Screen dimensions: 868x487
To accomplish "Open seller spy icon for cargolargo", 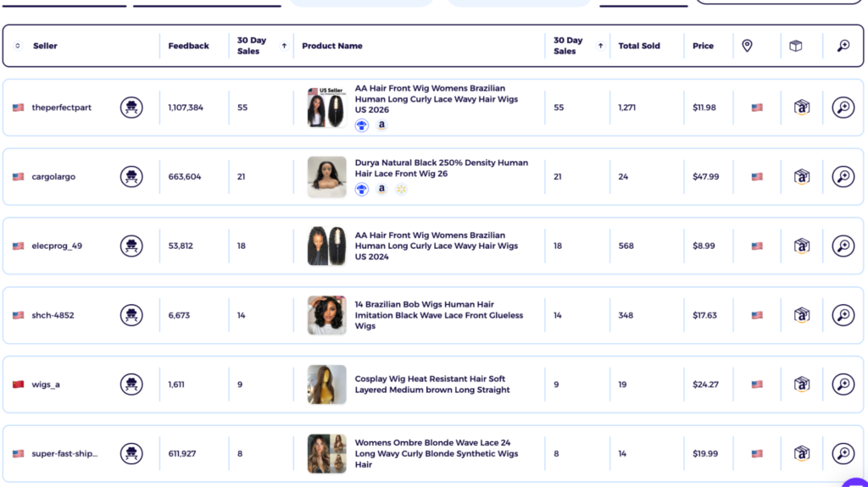I will click(131, 176).
